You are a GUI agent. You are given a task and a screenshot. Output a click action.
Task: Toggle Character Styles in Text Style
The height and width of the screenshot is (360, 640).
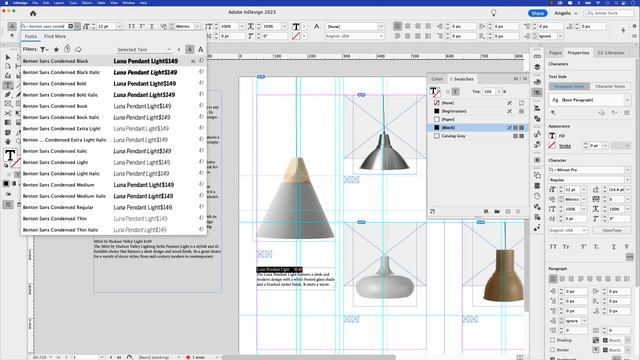coord(610,87)
